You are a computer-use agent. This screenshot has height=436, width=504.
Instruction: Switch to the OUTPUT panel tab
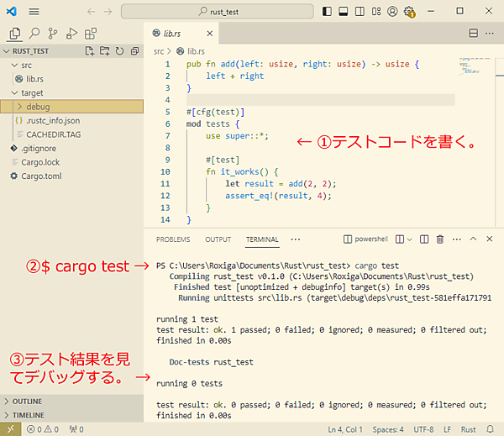[218, 239]
